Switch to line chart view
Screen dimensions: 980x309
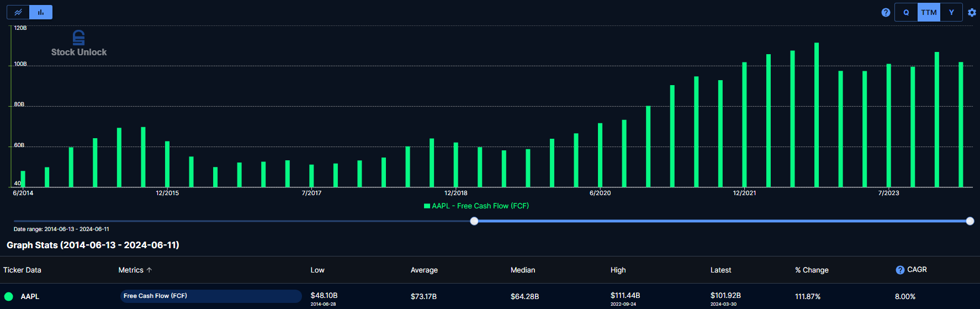click(18, 12)
